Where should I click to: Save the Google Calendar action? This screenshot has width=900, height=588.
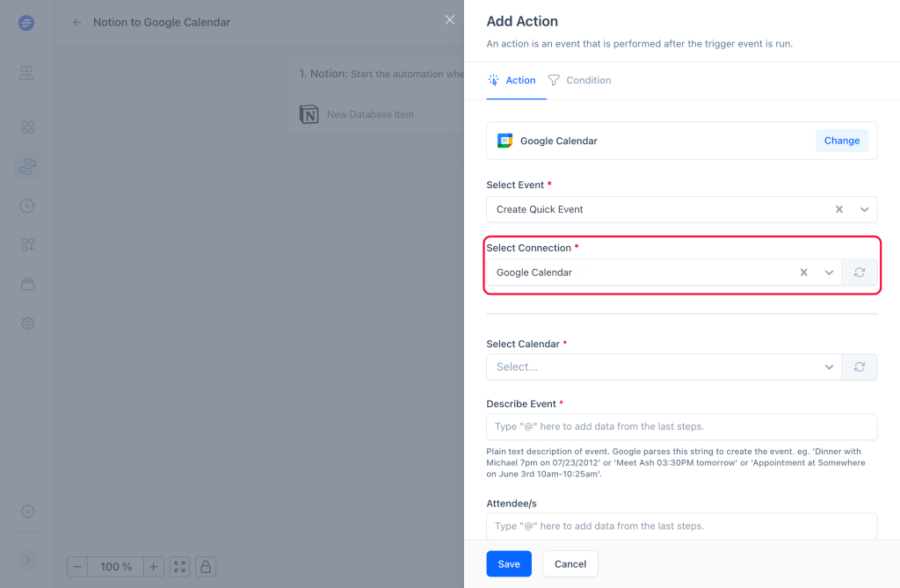(x=508, y=563)
